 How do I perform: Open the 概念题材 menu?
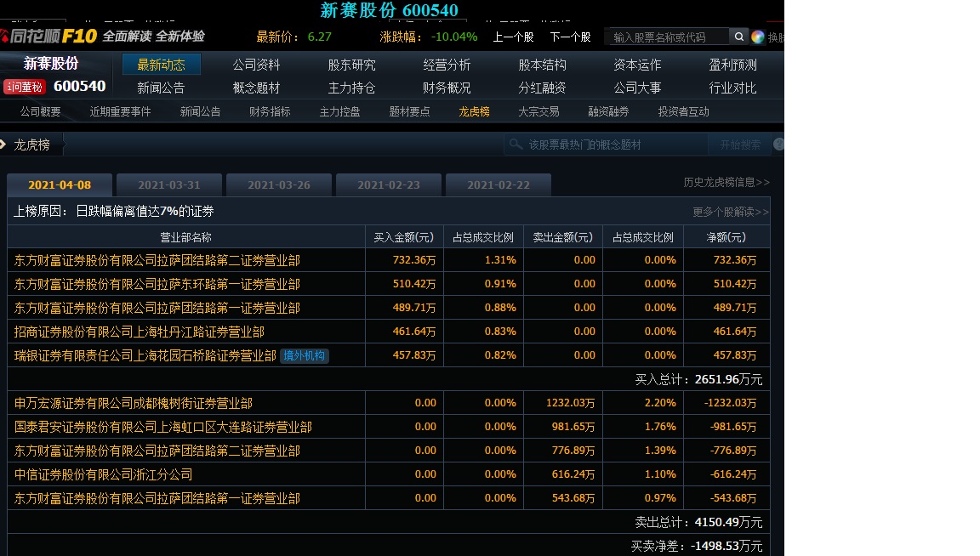[x=256, y=88]
